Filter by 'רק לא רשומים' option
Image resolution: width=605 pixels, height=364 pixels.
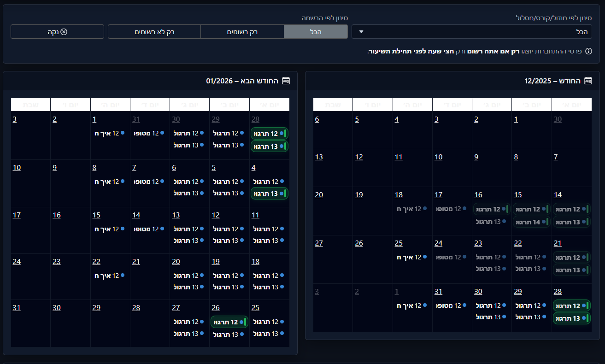point(154,32)
